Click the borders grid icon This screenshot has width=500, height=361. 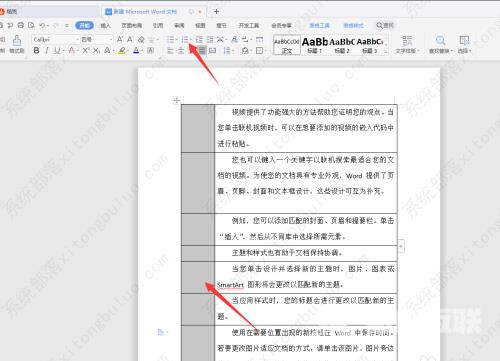pyautogui.click(x=259, y=50)
